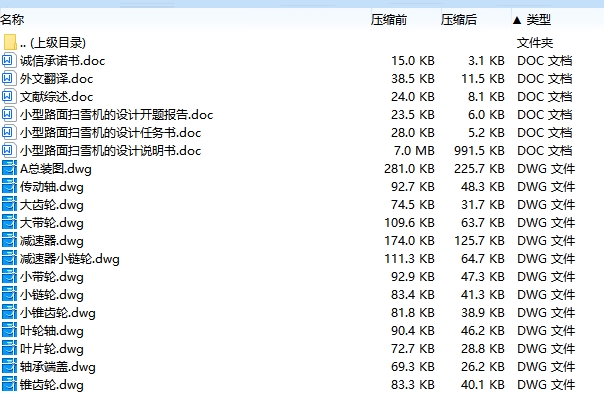This screenshot has height=415, width=604.
Task: Click the DWG icon beside 轴承端盖.dwg
Action: (9, 366)
